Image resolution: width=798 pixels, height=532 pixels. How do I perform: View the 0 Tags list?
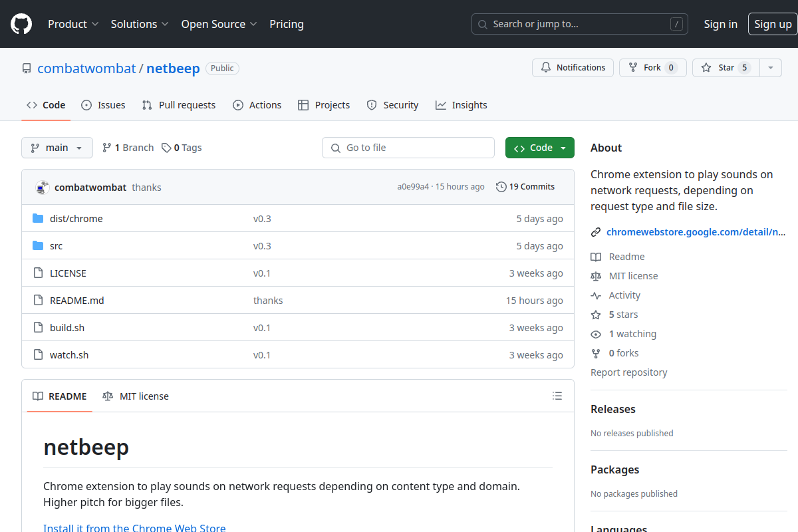click(182, 148)
